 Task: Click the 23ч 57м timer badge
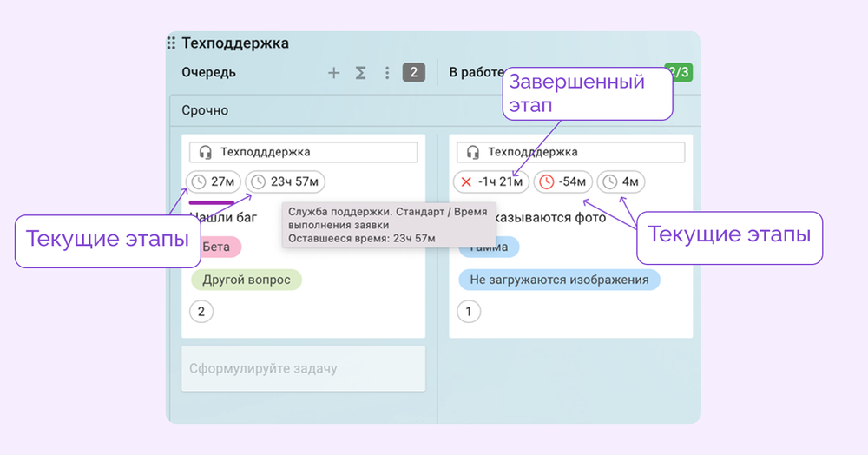pos(285,181)
